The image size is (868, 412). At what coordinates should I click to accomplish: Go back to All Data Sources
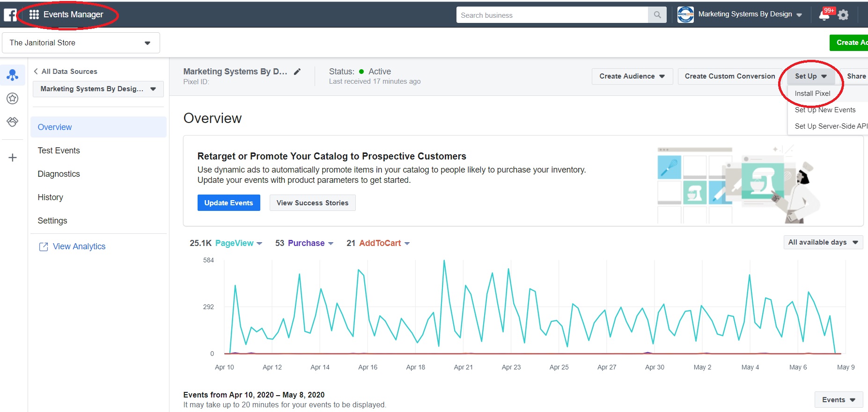65,72
